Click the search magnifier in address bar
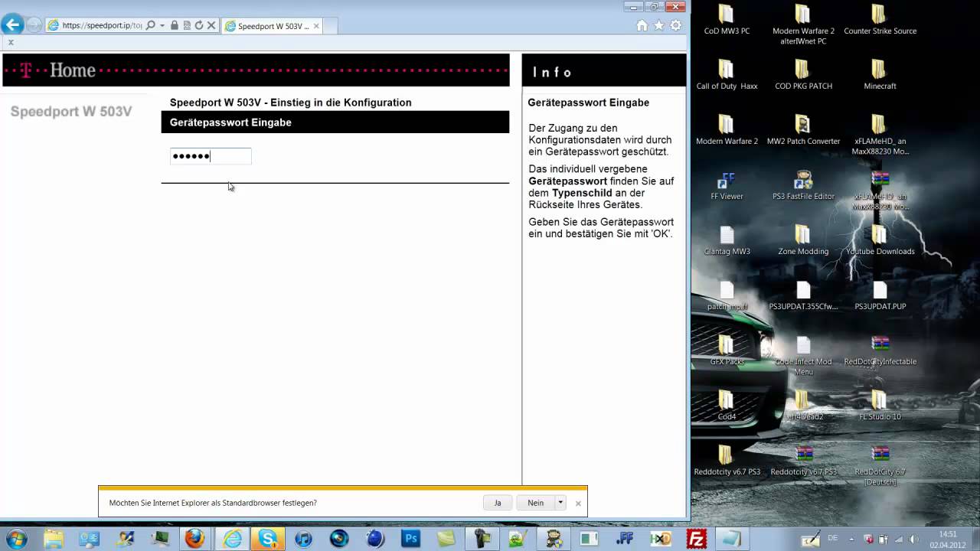Screen dimensions: 980x551 point(151,25)
